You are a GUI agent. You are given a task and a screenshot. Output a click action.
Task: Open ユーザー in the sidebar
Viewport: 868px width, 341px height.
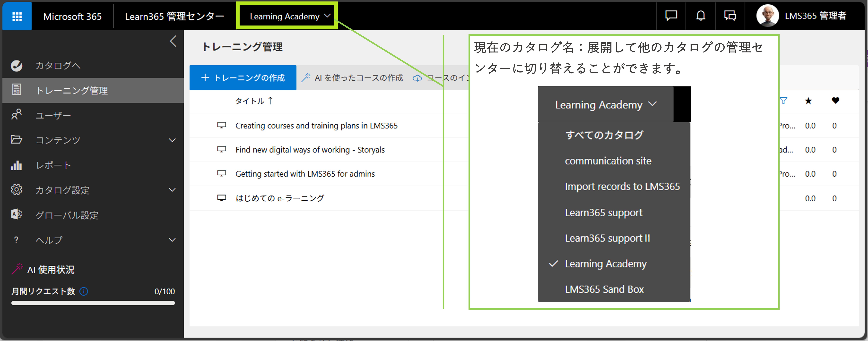click(x=53, y=115)
